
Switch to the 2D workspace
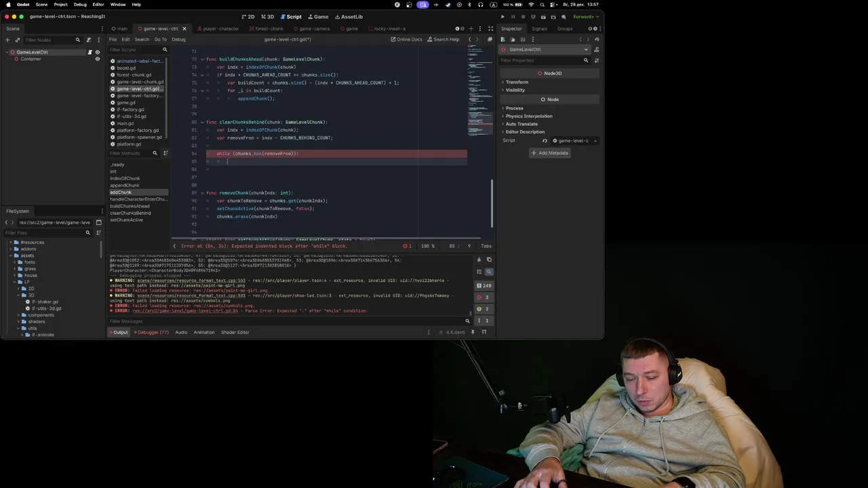coord(248,16)
